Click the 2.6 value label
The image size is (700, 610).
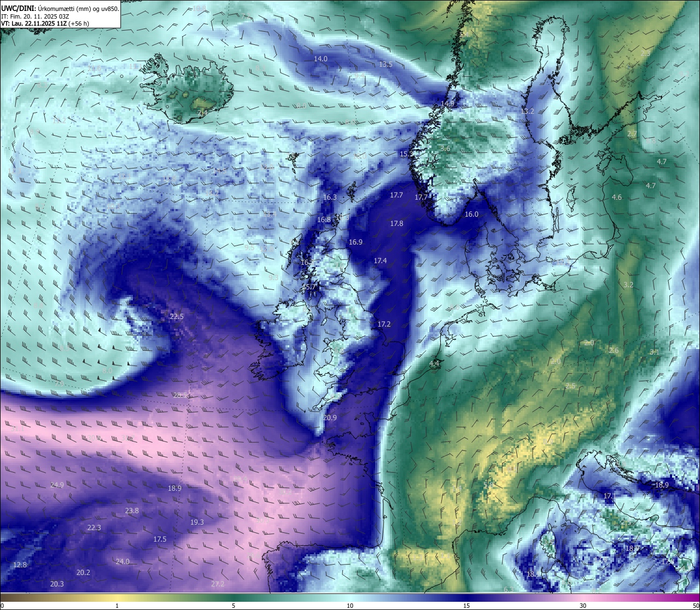(x=614, y=350)
